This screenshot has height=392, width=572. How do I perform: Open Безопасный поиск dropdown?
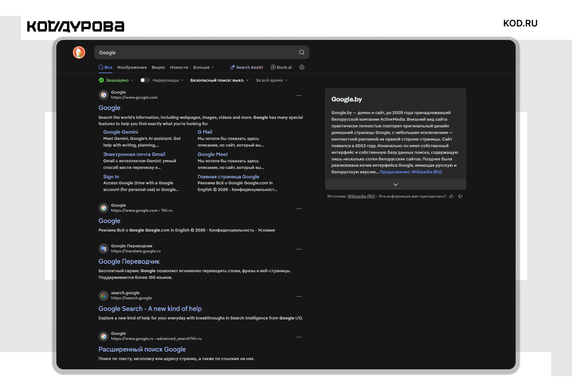point(220,80)
